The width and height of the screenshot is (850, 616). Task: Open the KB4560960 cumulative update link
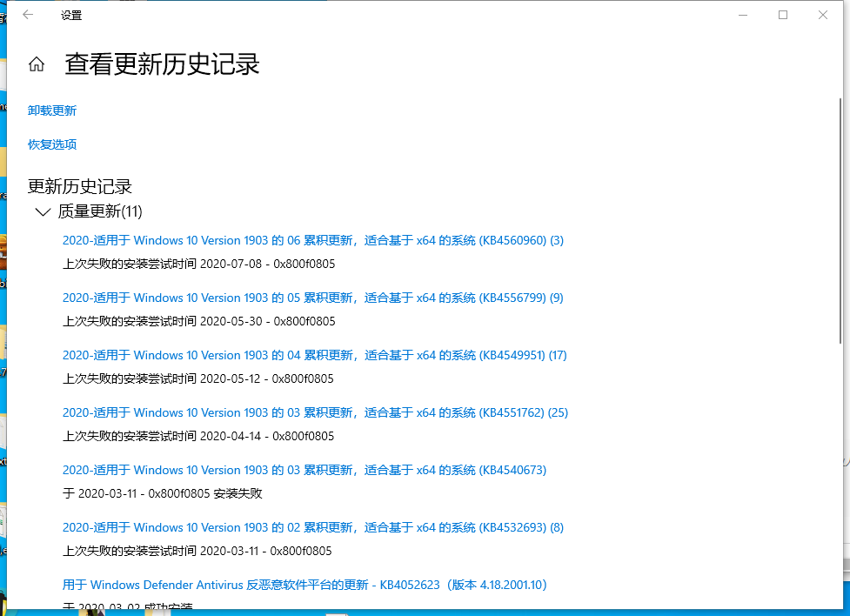[x=312, y=240]
